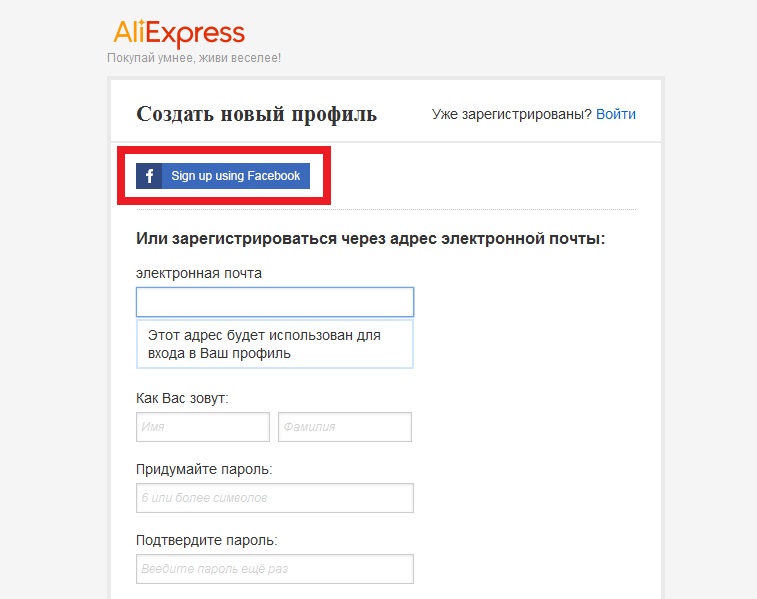Click the "Создать новый профиль" heading
This screenshot has width=757, height=599.
tap(256, 115)
